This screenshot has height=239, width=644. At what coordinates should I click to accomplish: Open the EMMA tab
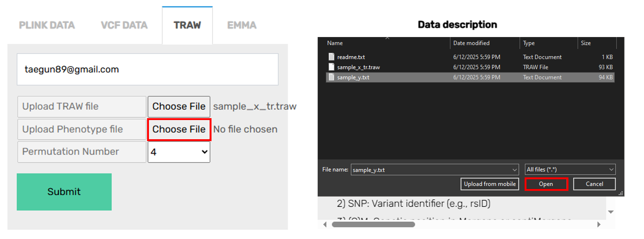[242, 25]
